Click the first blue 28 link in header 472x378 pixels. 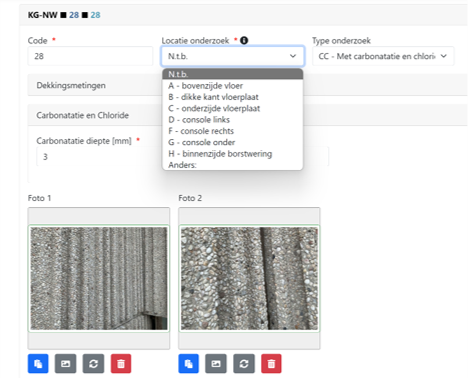tap(74, 15)
